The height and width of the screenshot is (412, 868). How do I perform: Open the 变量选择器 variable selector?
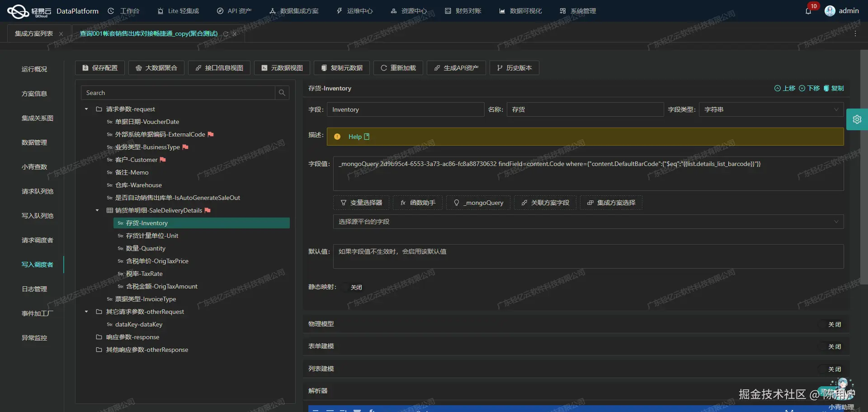(361, 203)
